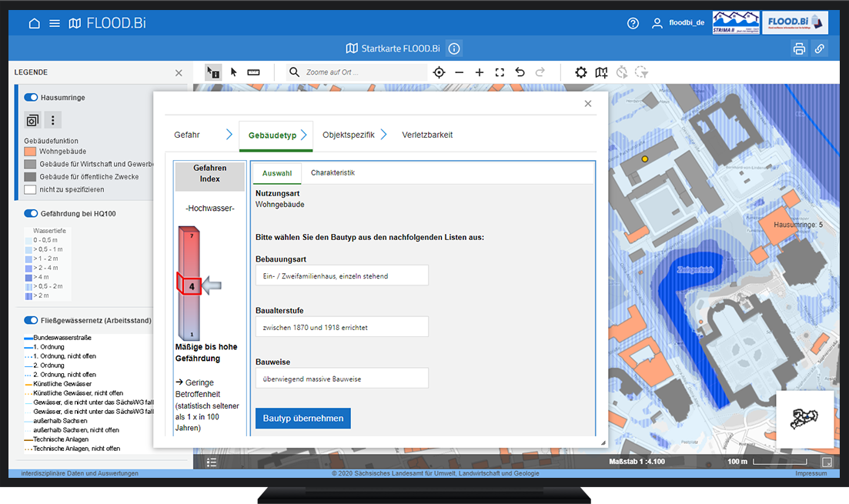Expand the Bauweise selection list

pyautogui.click(x=342, y=379)
